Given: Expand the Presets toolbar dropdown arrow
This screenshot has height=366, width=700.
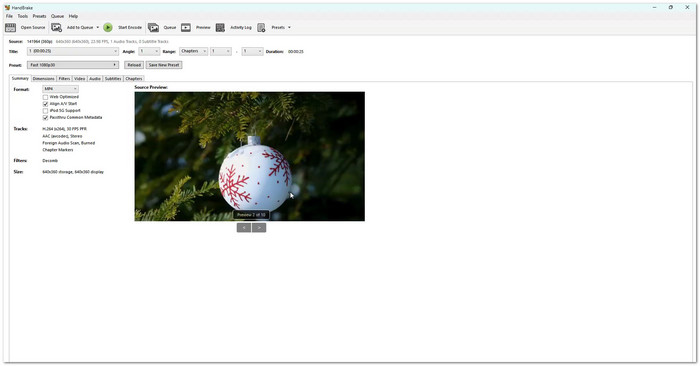Looking at the screenshot, I should point(289,28).
